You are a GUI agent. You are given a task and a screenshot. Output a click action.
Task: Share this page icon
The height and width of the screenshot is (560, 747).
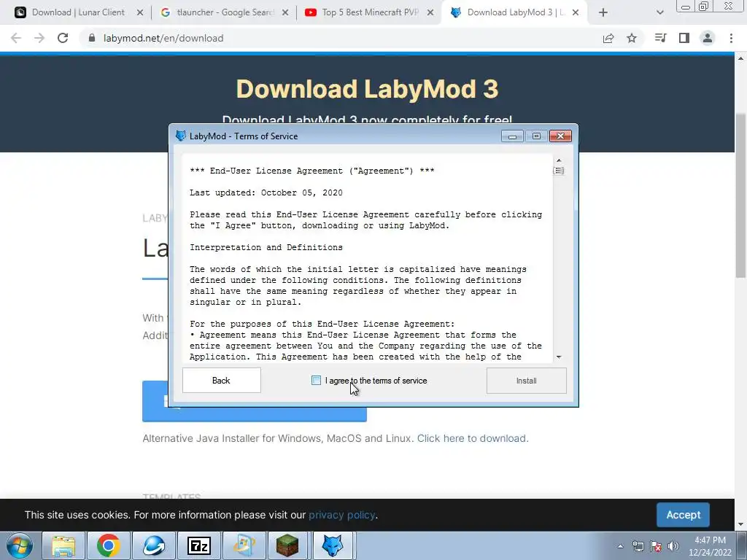coord(608,38)
